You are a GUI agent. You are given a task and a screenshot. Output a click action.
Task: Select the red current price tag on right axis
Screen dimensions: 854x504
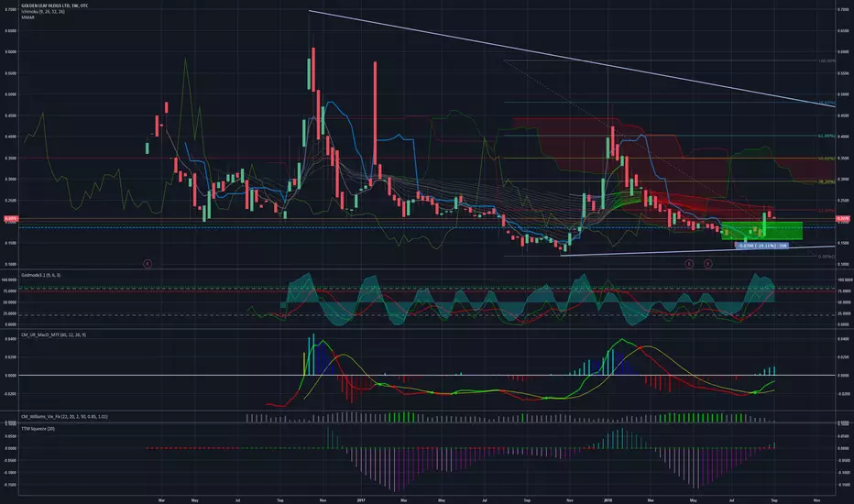point(843,218)
